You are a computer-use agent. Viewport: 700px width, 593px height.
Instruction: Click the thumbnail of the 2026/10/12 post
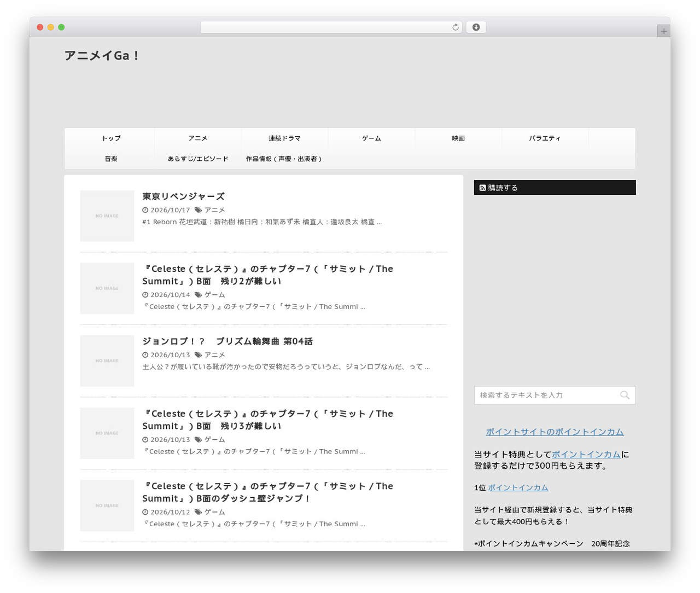click(x=107, y=505)
